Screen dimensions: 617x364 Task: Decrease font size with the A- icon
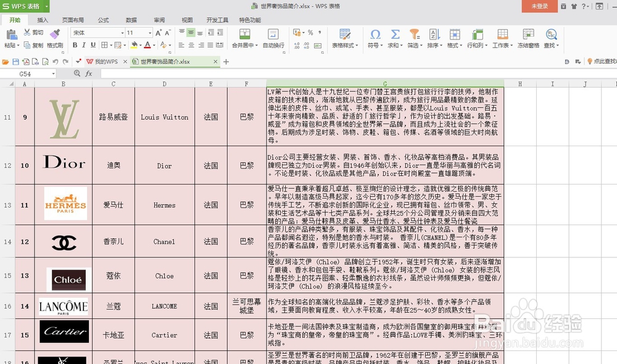click(168, 33)
